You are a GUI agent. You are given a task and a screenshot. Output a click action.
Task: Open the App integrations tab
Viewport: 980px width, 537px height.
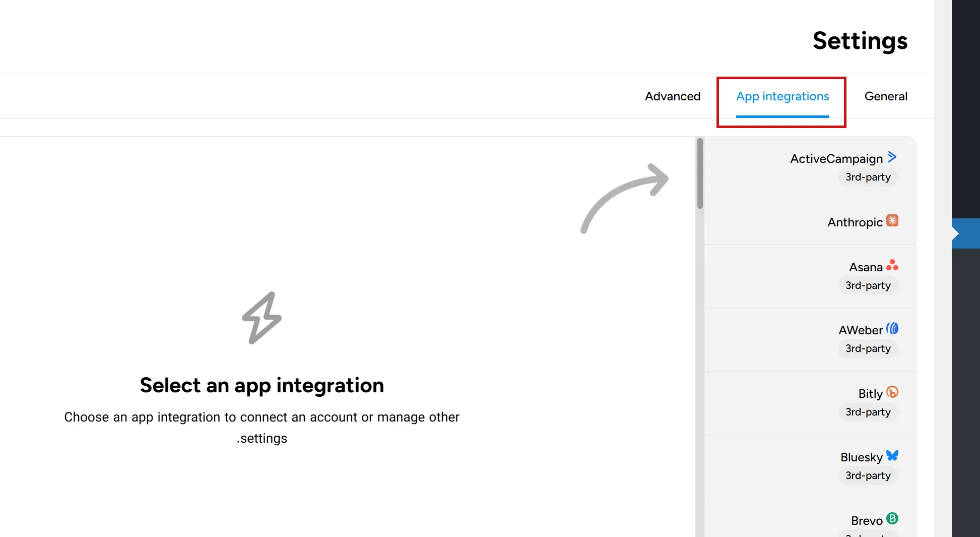(x=782, y=96)
